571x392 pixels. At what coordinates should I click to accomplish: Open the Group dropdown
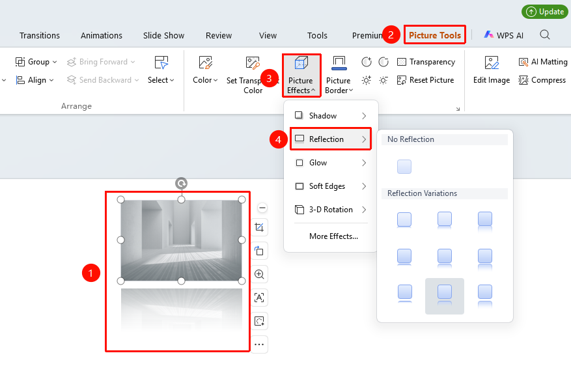pos(36,62)
